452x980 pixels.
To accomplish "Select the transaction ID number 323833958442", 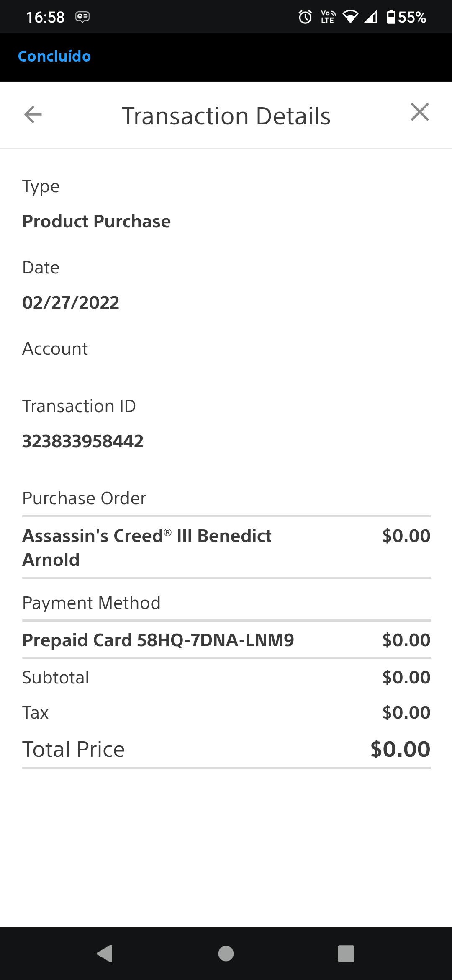I will [x=83, y=441].
